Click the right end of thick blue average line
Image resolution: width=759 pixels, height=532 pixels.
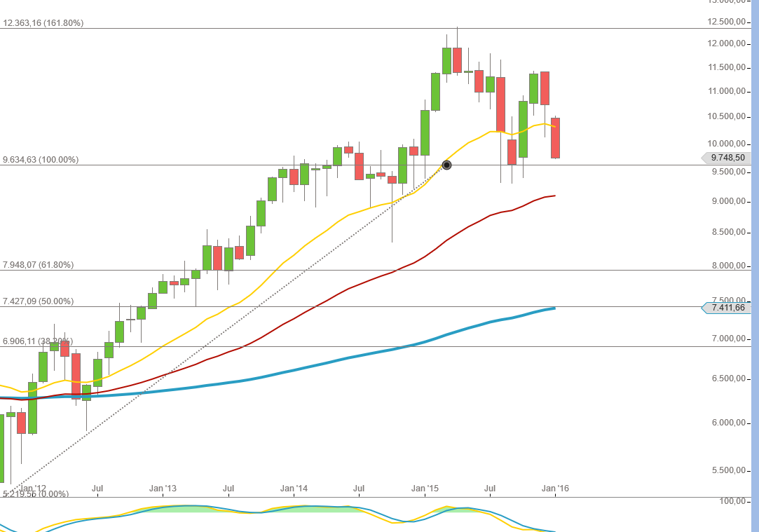554,308
